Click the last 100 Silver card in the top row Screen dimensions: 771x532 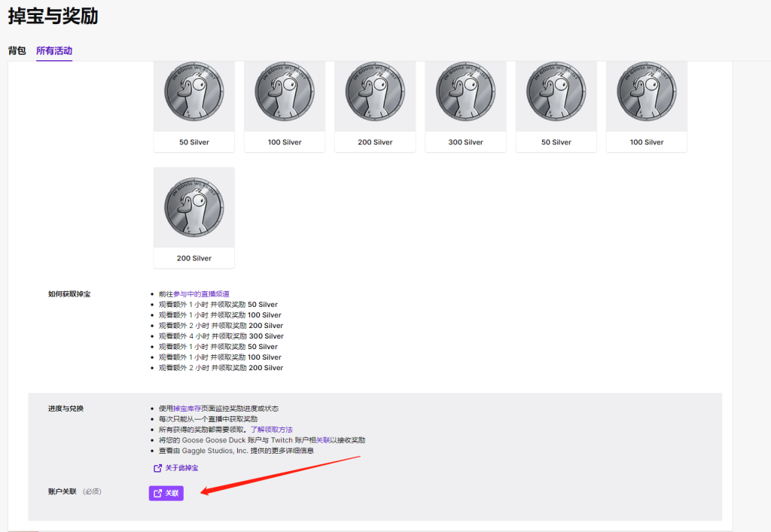(x=647, y=106)
